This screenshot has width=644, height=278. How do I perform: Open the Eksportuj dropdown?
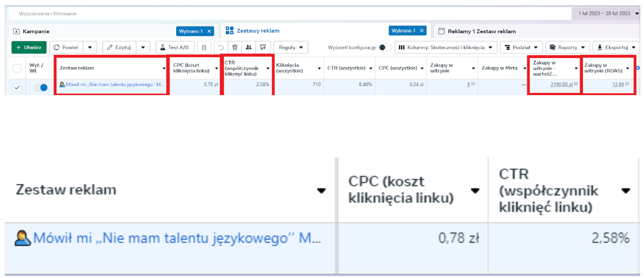(616, 47)
